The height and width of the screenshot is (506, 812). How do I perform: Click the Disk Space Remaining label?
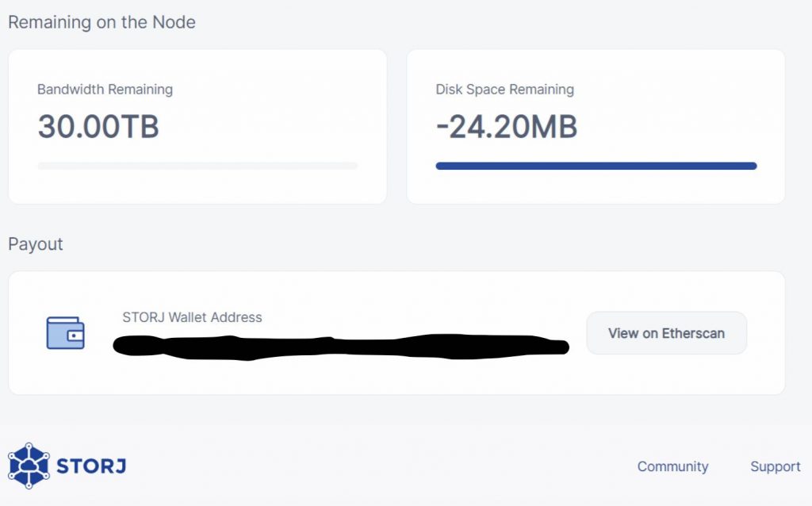tap(504, 90)
